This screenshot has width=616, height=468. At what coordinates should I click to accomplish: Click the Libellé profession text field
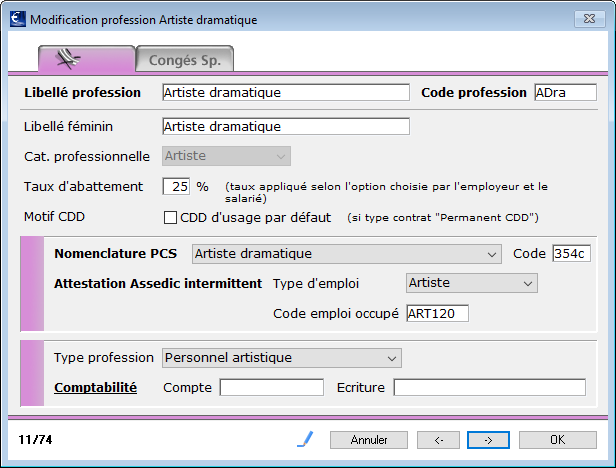[x=286, y=92]
